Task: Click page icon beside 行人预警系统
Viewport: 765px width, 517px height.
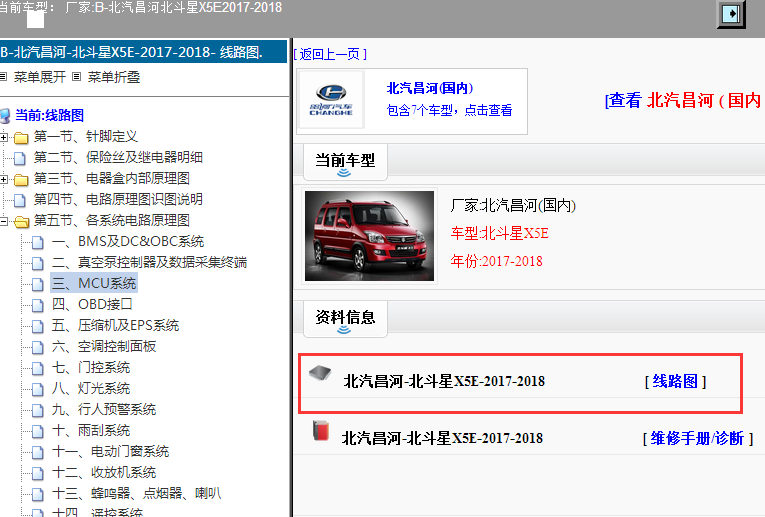Action: pos(38,410)
